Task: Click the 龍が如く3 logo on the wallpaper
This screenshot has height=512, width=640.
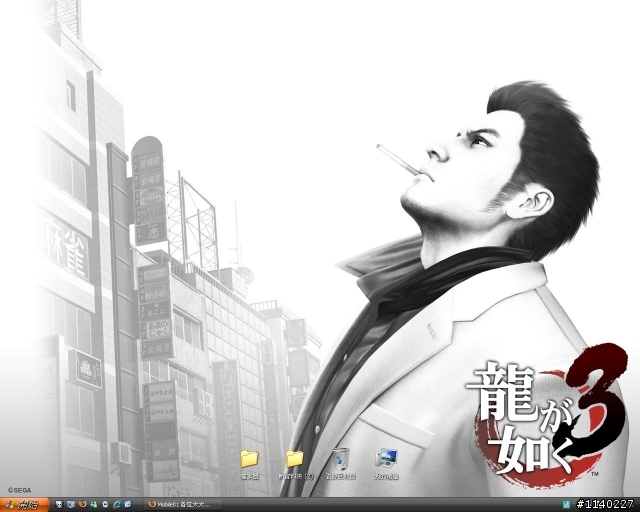Action: pos(547,414)
